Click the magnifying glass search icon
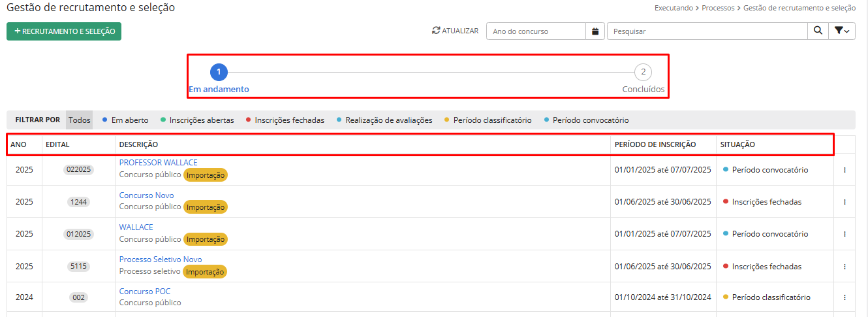This screenshot has height=317, width=868. (818, 31)
